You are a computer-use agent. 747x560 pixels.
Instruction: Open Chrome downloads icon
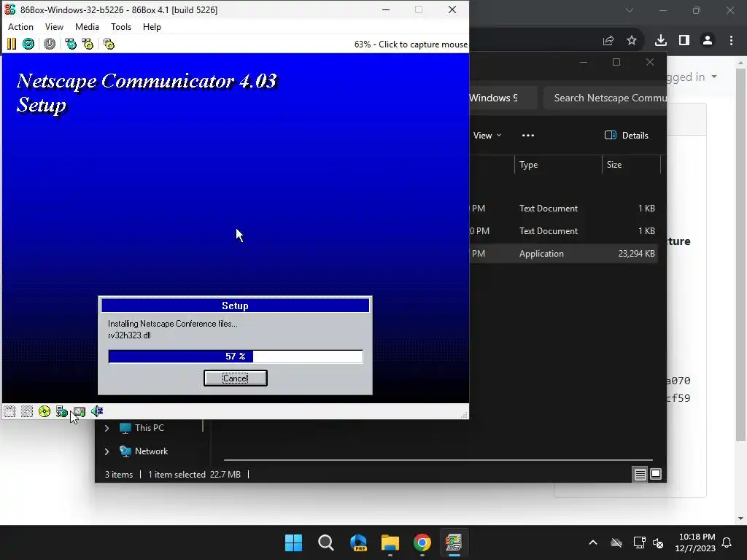(661, 41)
